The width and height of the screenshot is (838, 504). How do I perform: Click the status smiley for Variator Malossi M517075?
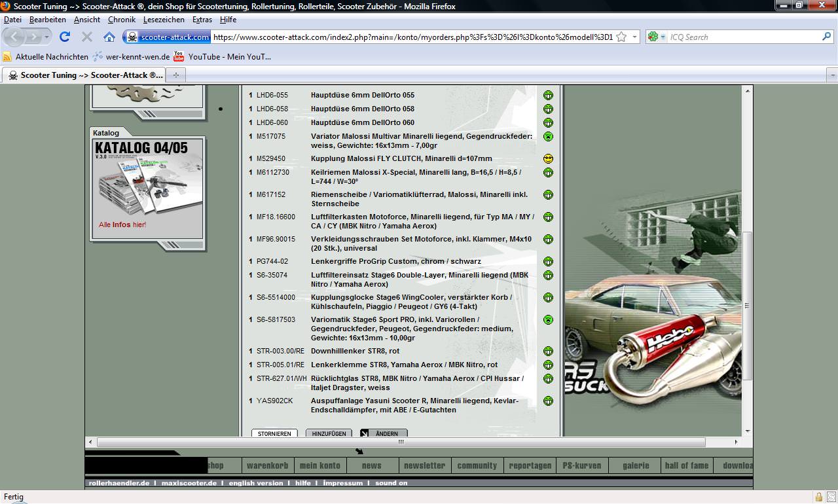point(548,136)
